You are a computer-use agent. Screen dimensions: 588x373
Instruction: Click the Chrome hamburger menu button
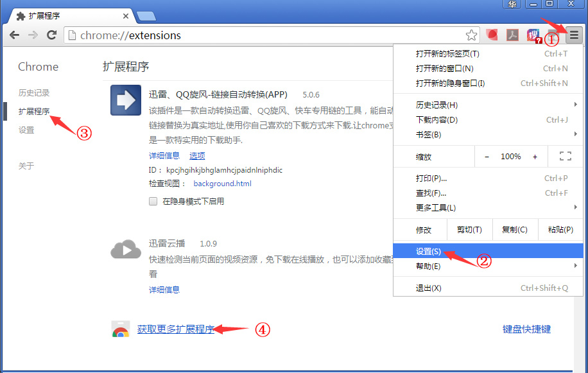point(573,35)
